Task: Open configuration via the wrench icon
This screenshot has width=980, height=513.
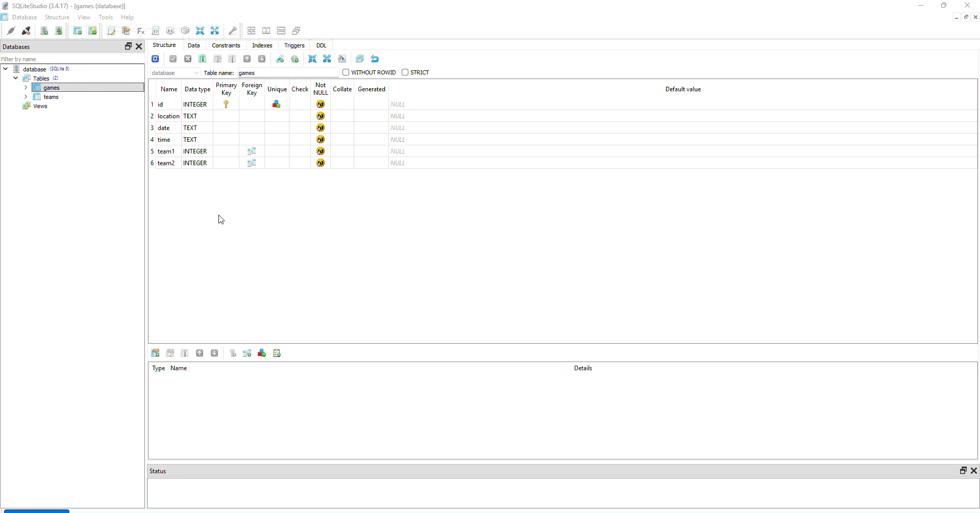Action: [233, 31]
